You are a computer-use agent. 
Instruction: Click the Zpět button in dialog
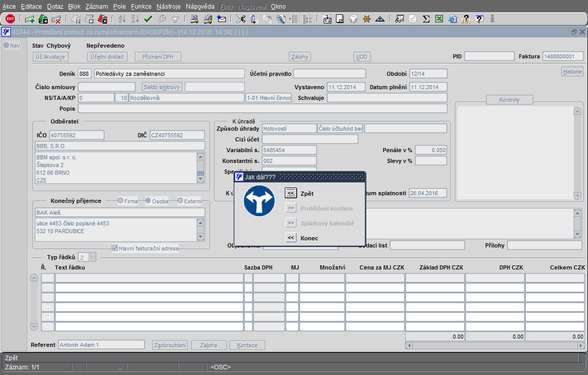[291, 193]
